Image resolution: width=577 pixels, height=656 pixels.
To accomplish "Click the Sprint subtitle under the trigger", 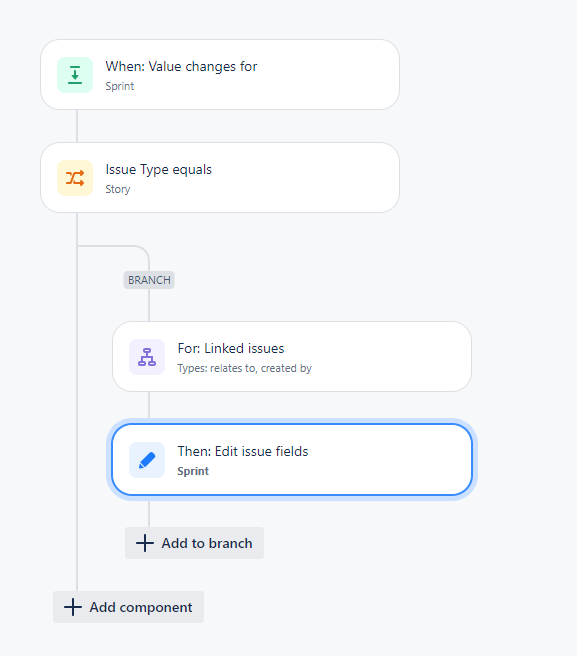I will tap(120, 86).
